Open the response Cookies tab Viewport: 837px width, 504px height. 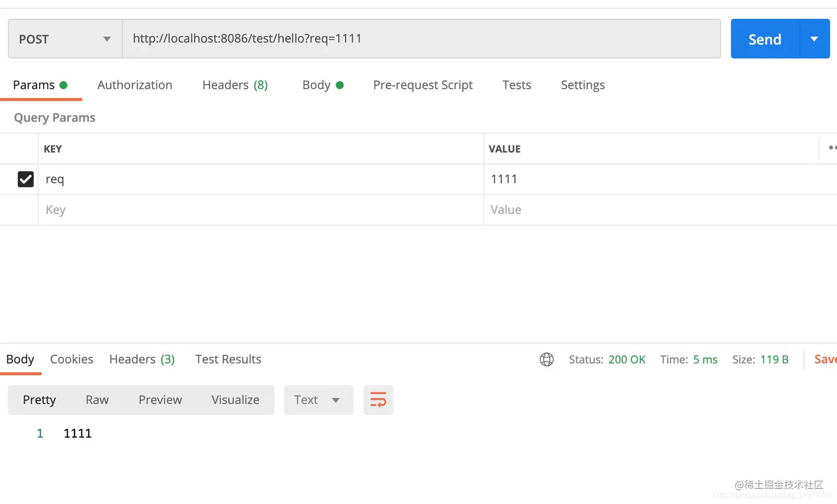pyautogui.click(x=71, y=359)
